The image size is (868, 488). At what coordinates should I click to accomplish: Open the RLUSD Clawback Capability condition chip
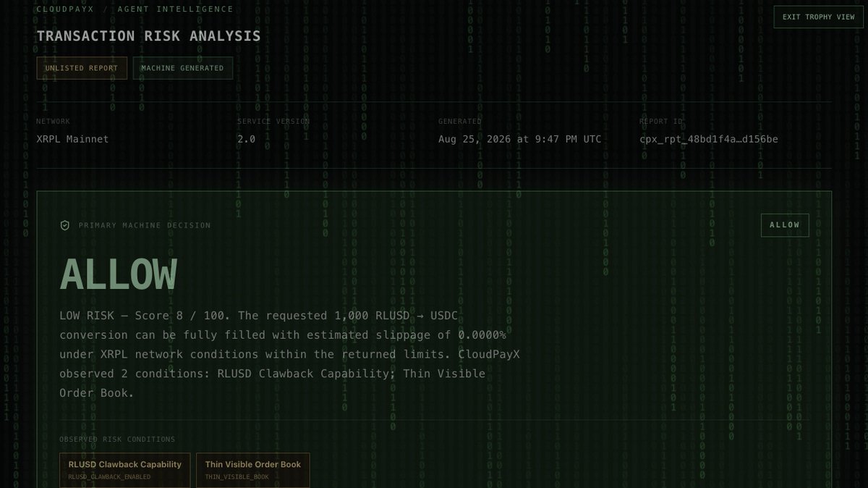pyautogui.click(x=124, y=470)
